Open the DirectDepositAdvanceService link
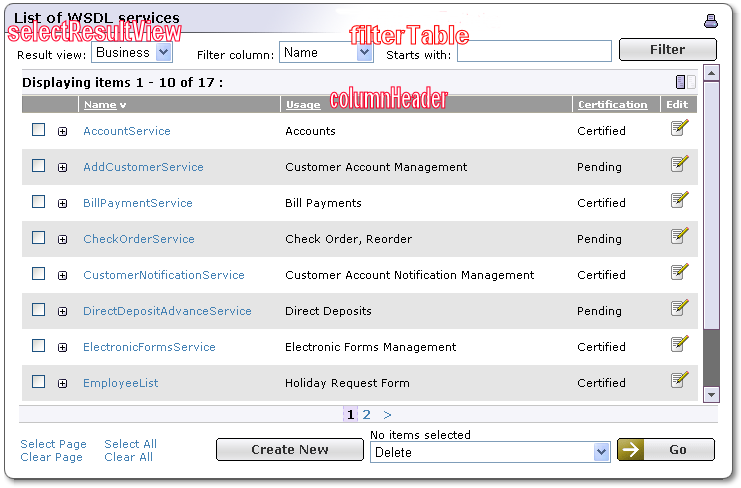The height and width of the screenshot is (488, 741). 167,311
